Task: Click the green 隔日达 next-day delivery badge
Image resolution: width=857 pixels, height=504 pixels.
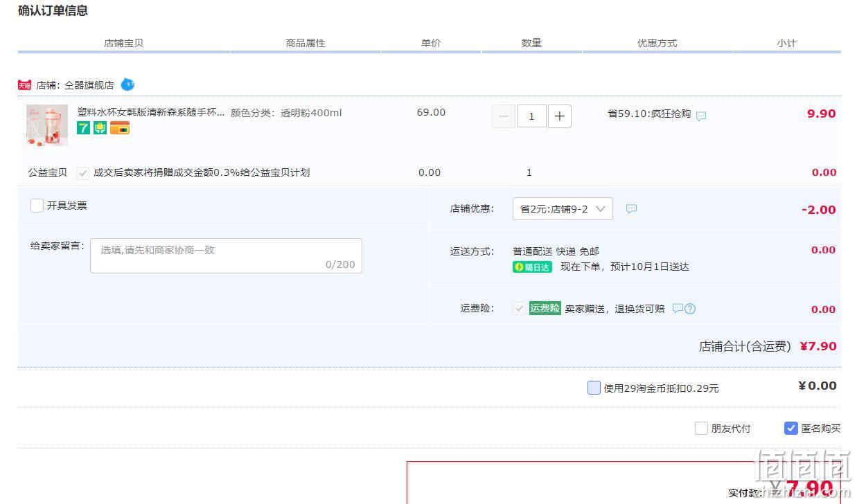Action: coord(532,267)
